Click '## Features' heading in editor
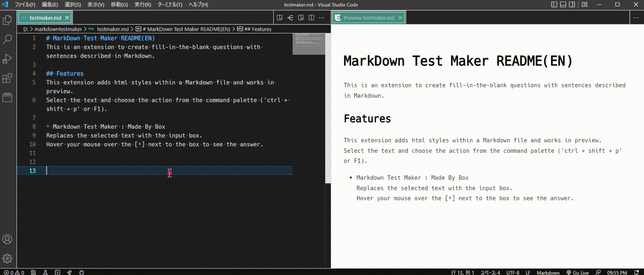The width and height of the screenshot is (644, 275). pyautogui.click(x=65, y=73)
